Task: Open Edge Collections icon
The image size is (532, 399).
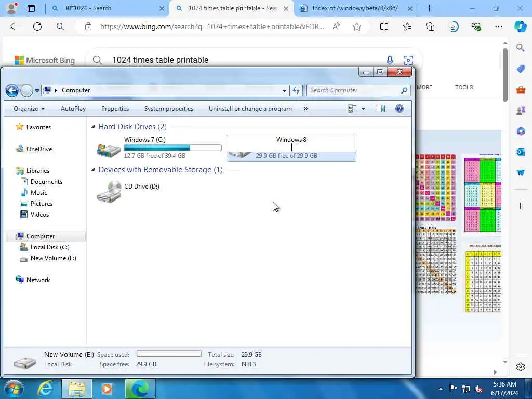Action: [430, 26]
